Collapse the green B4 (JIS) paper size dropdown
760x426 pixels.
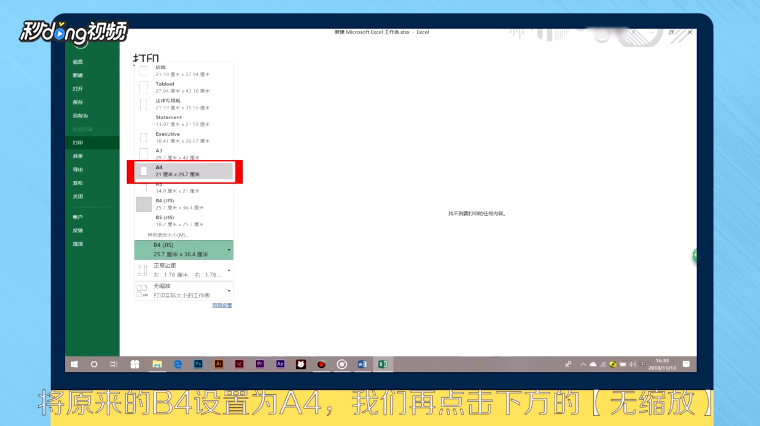[184, 250]
